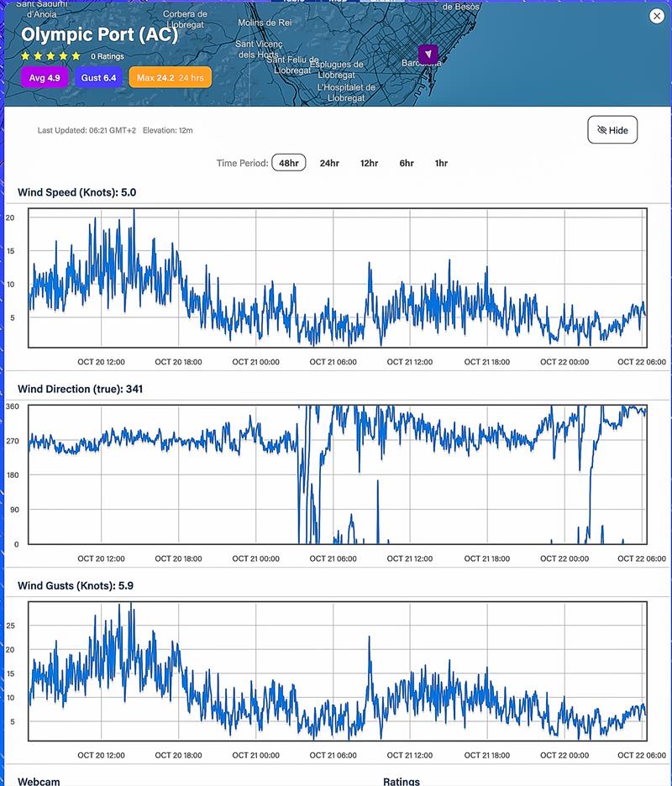Click the Last Updated 06:21 GMT+2 text
The width and height of the screenshot is (672, 786).
pyautogui.click(x=87, y=130)
